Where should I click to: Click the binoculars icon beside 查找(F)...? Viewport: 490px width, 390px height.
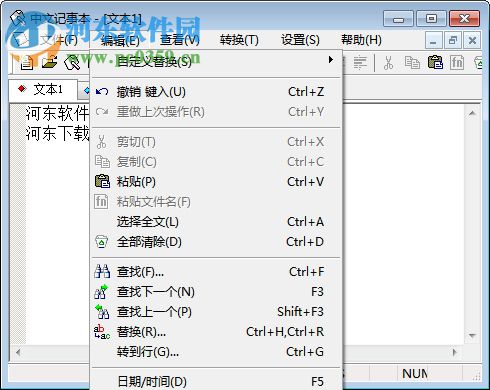point(102,272)
